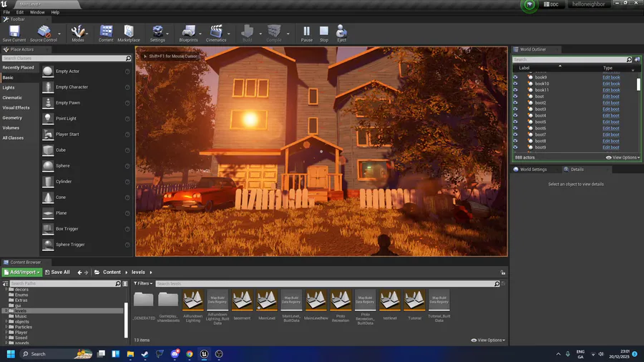The height and width of the screenshot is (362, 644).
Task: Toggle visibility of boot2 actor
Action: (515, 102)
